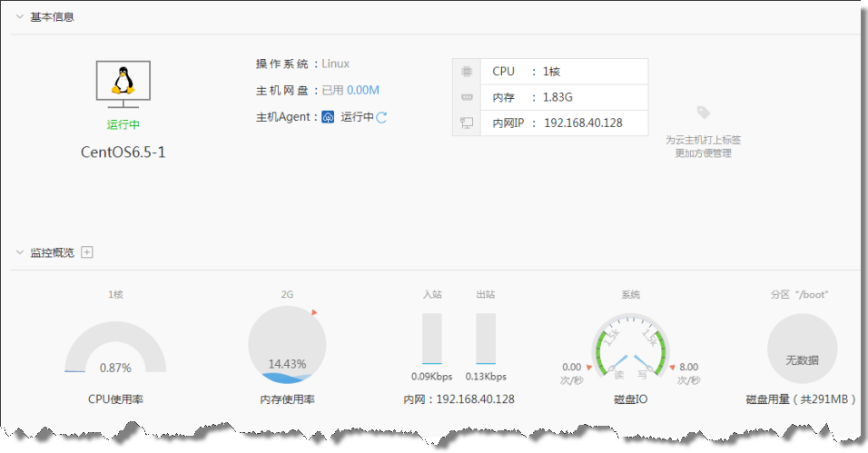The height and width of the screenshot is (453, 868).
Task: Click the 磁盘IO system gauge dial
Action: pyautogui.click(x=630, y=350)
